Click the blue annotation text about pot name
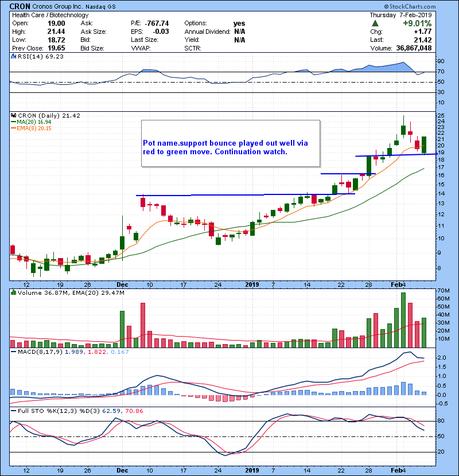459x476 pixels. [x=225, y=147]
